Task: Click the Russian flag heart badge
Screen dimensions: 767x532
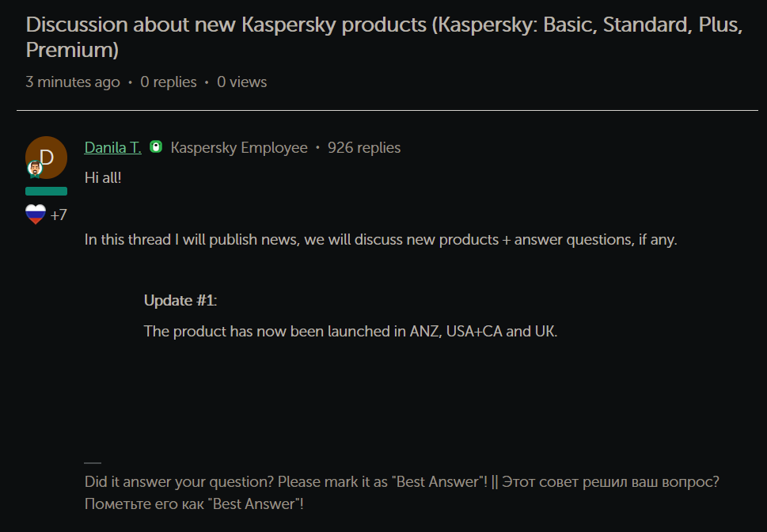Action: tap(36, 215)
